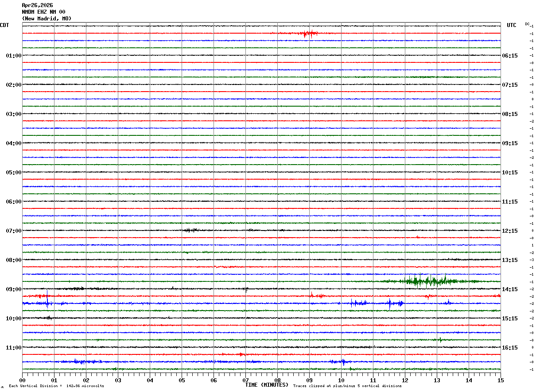Click the 11:00 CDT hour label
This screenshot has width=536, height=392.
[x=14, y=348]
